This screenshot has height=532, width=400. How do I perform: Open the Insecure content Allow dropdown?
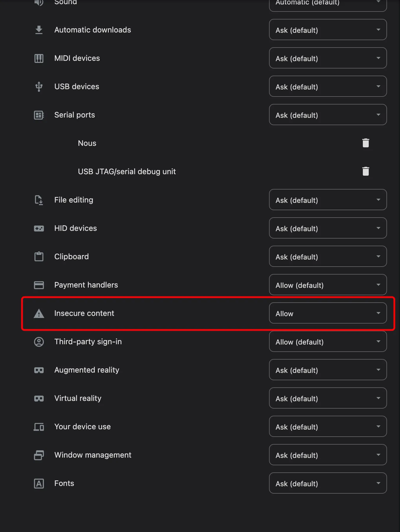click(328, 313)
